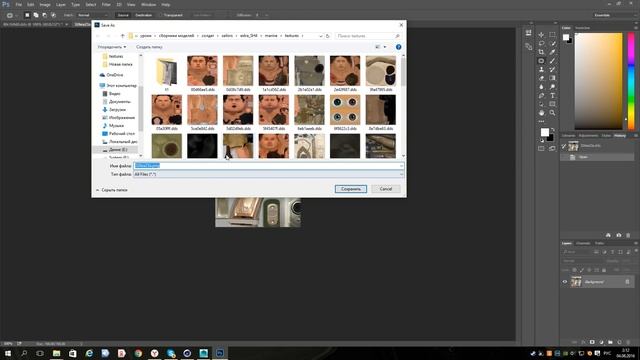Select the Pen tool
640x360 pixels.
pos(541,96)
